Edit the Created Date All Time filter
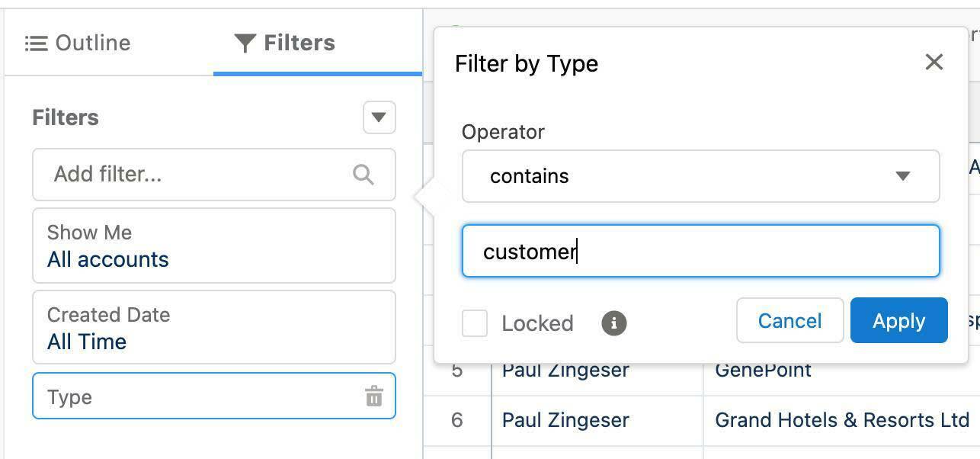 (x=214, y=327)
